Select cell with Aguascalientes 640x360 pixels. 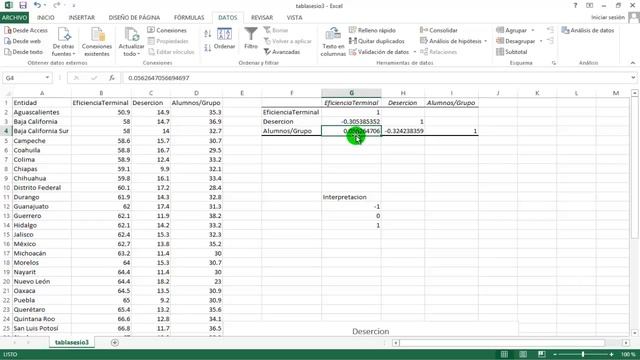coord(41,112)
